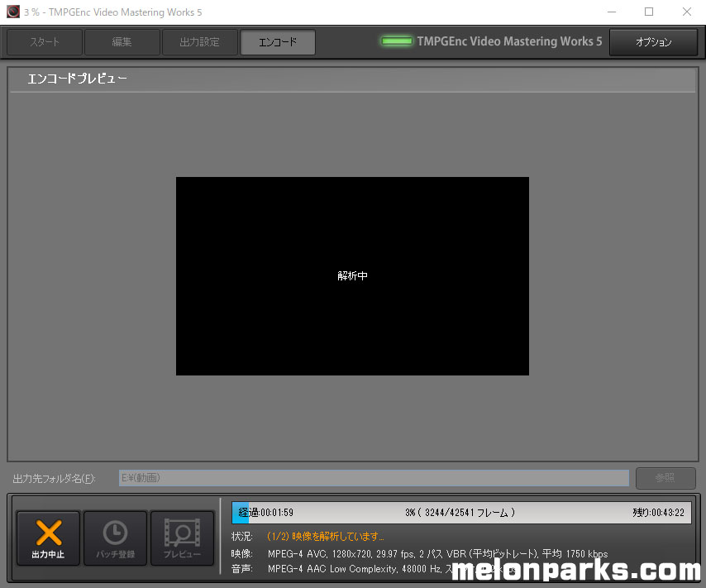The image size is (706, 588).
Task: Click the 3% (3244/42541 フレーム) progress text
Action: click(x=460, y=513)
